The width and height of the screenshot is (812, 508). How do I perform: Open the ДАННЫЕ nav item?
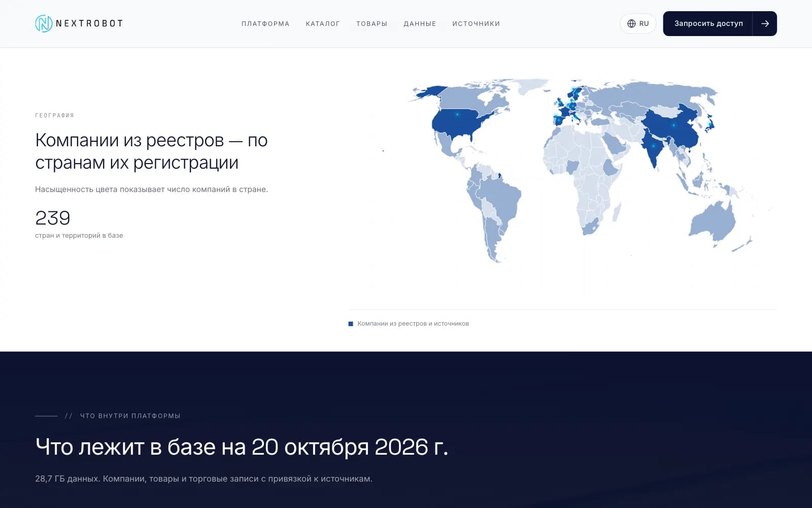[420, 24]
